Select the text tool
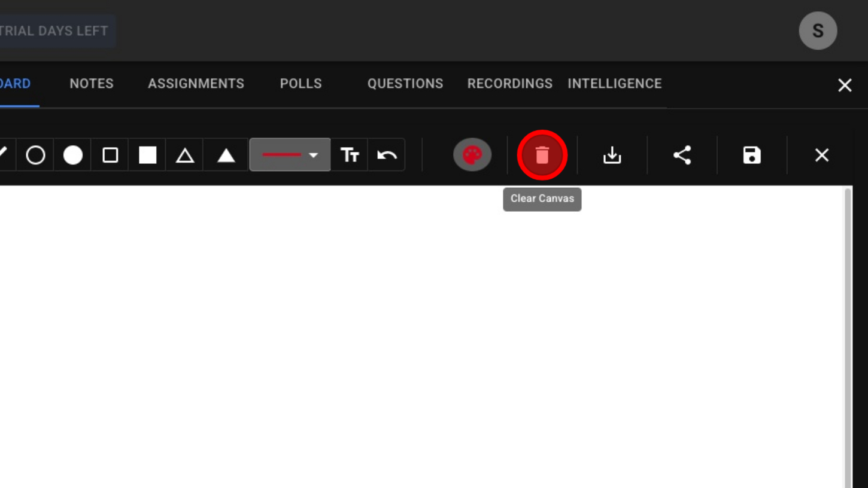This screenshot has height=488, width=868. coord(350,155)
